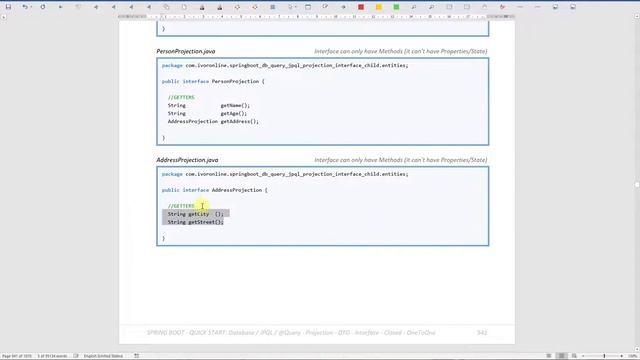Viewport: 640px width, 360px height.
Task: Click the '//GETTERS' comment in PersonProjection code
Action: 181,97
